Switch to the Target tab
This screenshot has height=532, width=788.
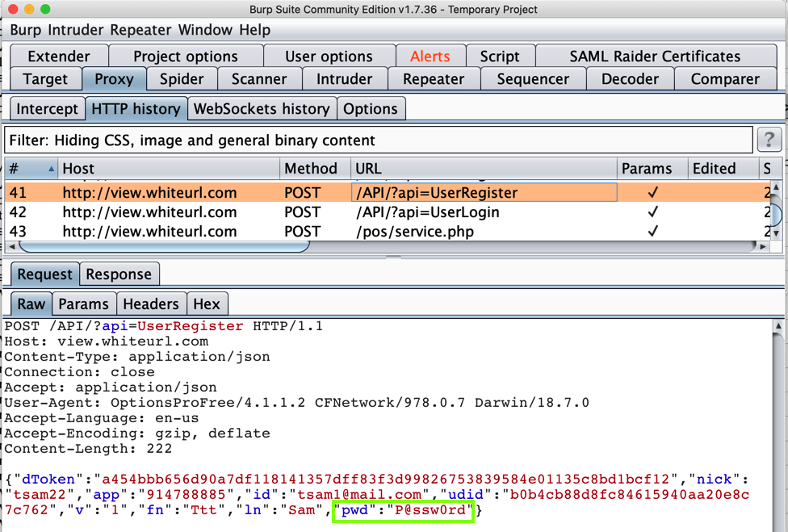coord(45,79)
